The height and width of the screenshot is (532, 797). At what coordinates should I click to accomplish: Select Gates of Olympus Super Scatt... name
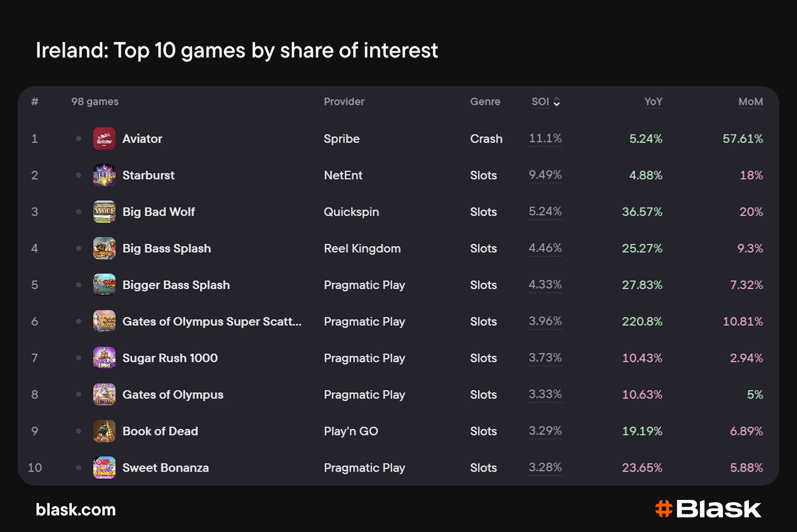coord(212,321)
